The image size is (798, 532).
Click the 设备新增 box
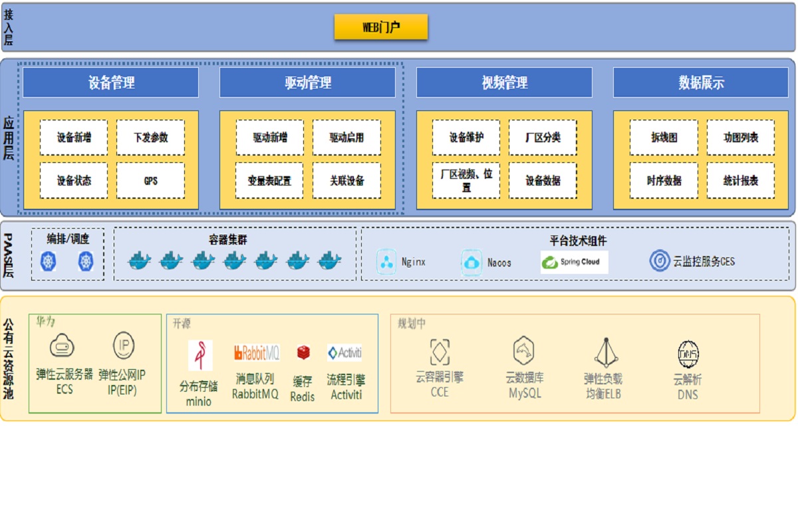(74, 138)
